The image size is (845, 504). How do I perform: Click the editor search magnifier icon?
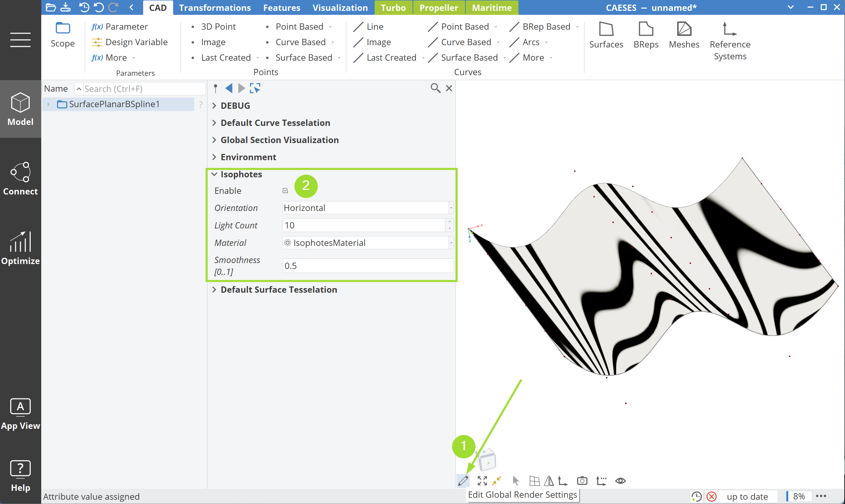(435, 88)
